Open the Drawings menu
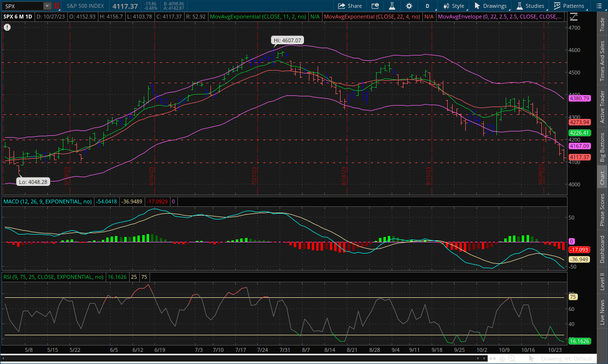Image resolution: width=608 pixels, height=364 pixels. [490, 6]
